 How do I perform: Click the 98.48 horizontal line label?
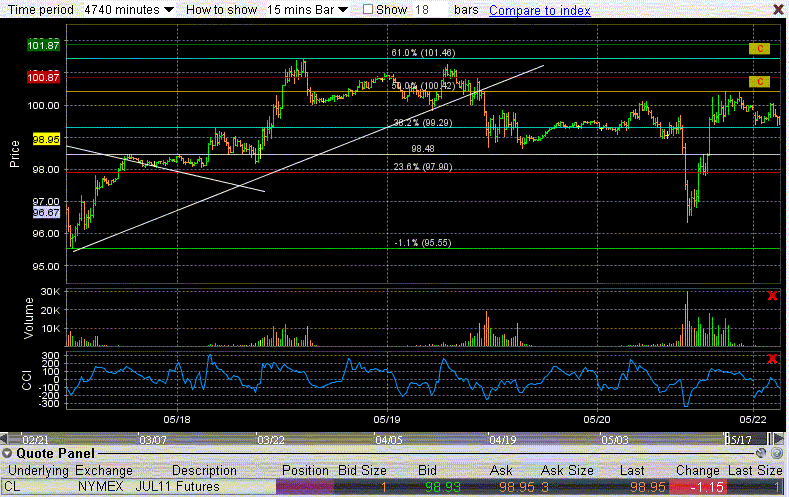tap(423, 148)
